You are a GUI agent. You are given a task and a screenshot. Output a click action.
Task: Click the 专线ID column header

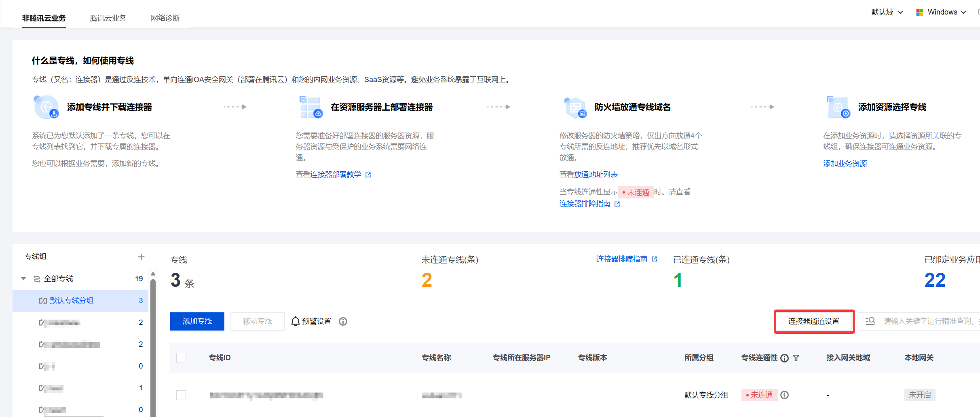[x=220, y=358]
